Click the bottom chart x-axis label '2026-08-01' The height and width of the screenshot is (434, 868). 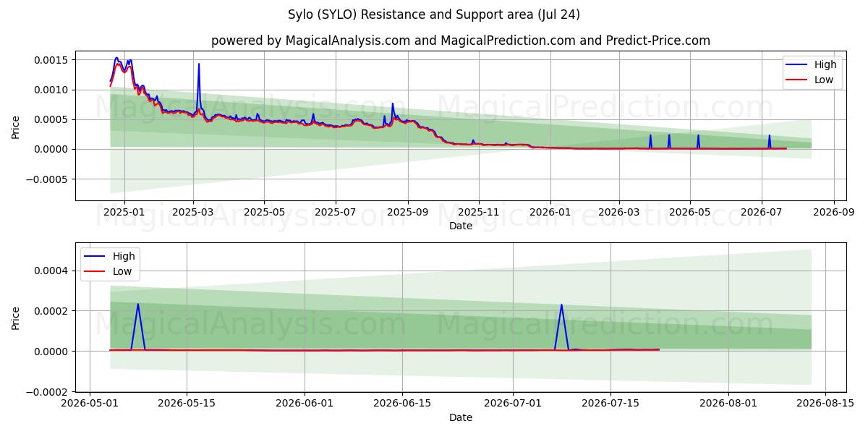pyautogui.click(x=728, y=404)
